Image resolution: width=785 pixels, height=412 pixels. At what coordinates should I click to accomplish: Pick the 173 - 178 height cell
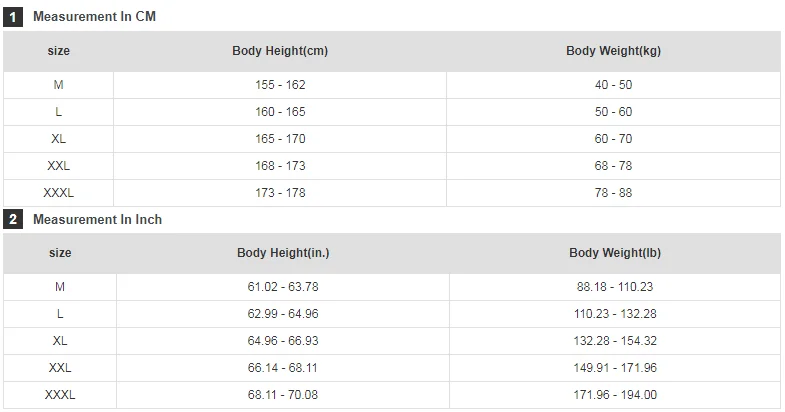280,193
